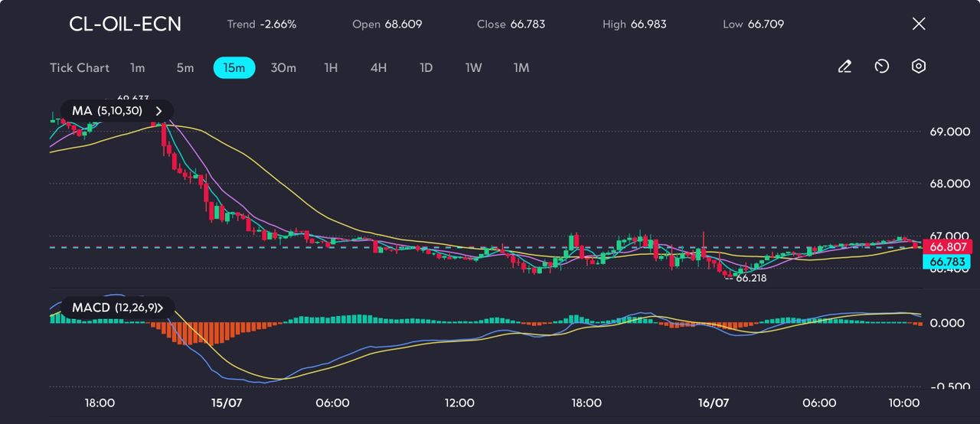Screen dimensions: 980x424
Task: Close the CL-OIL-ECN chart panel
Action: (919, 24)
